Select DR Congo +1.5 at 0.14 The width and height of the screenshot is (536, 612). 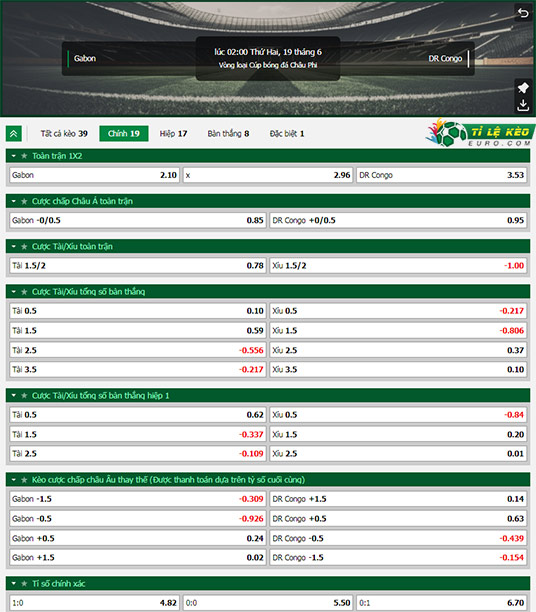398,499
